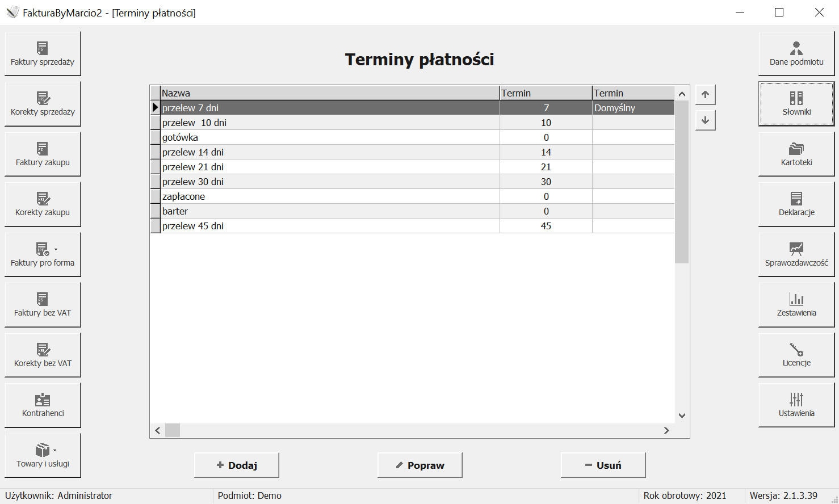
Task: Move selected row up with arrow button
Action: [705, 94]
